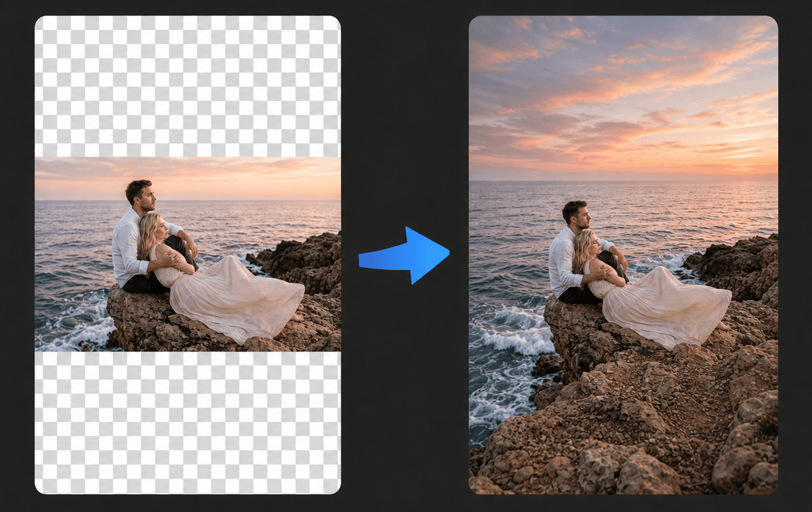Select the original image with transparent padding
Image resolution: width=812 pixels, height=512 pixels.
188,254
